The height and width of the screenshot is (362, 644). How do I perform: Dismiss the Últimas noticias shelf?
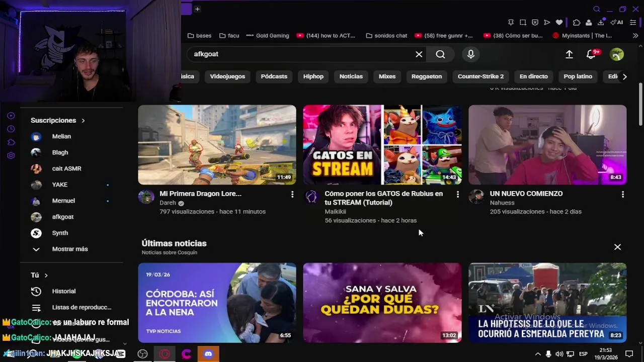click(x=617, y=247)
